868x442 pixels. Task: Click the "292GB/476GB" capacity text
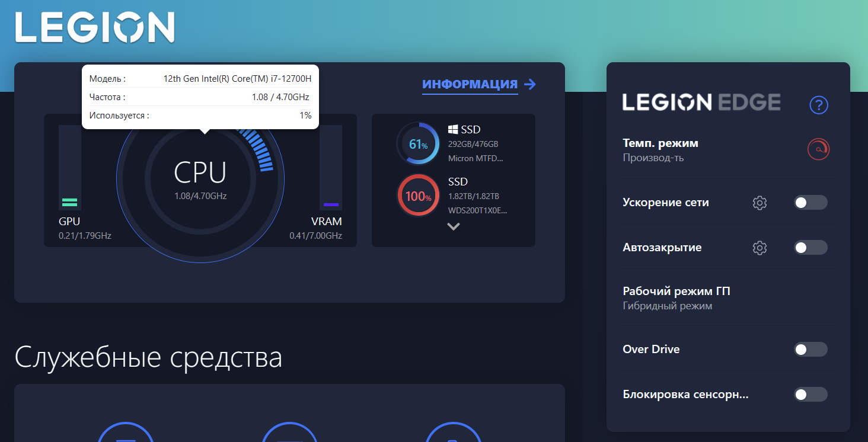click(x=473, y=144)
